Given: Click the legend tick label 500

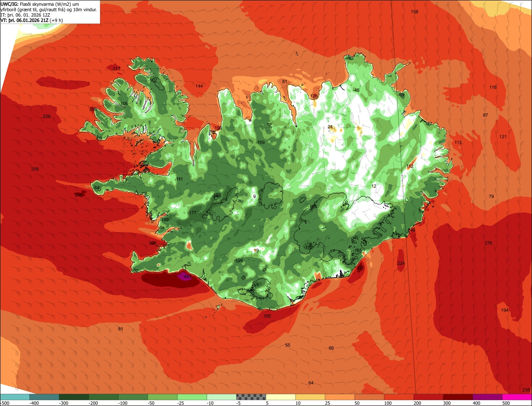Looking at the screenshot, I should click(x=505, y=403).
